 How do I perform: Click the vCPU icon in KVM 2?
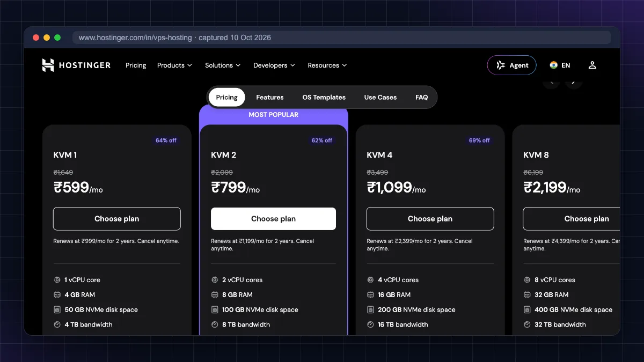pos(215,280)
